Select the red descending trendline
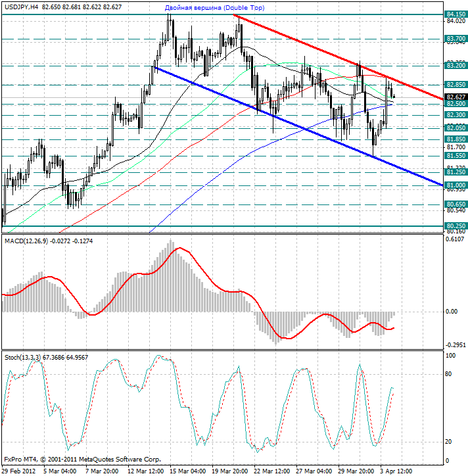This screenshot has height=476, width=468. (338, 57)
